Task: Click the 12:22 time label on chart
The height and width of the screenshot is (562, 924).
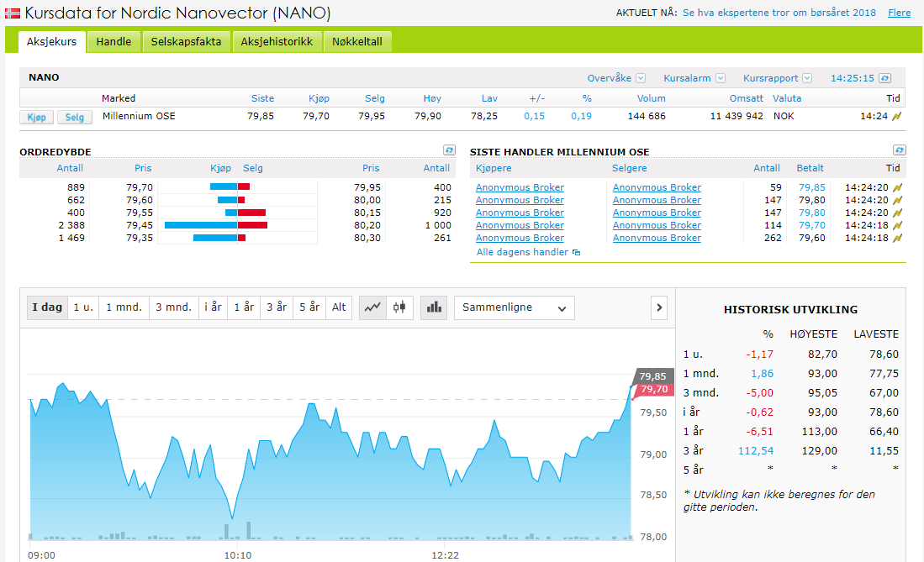Action: click(x=445, y=555)
